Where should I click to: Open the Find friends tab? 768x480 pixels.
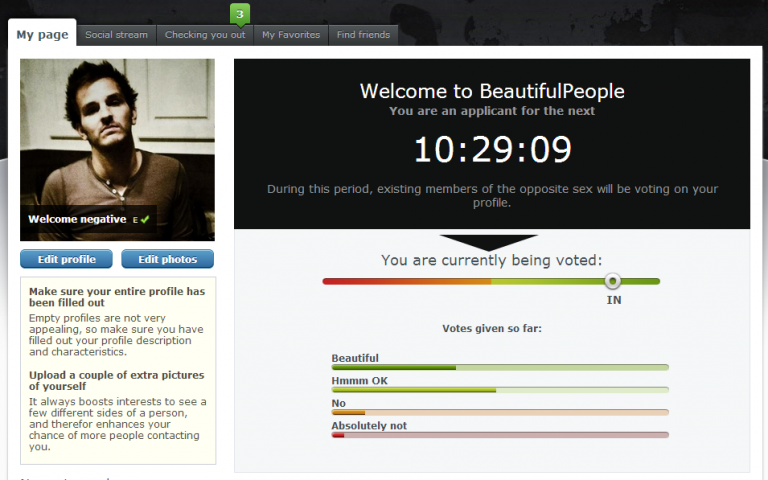tap(364, 35)
